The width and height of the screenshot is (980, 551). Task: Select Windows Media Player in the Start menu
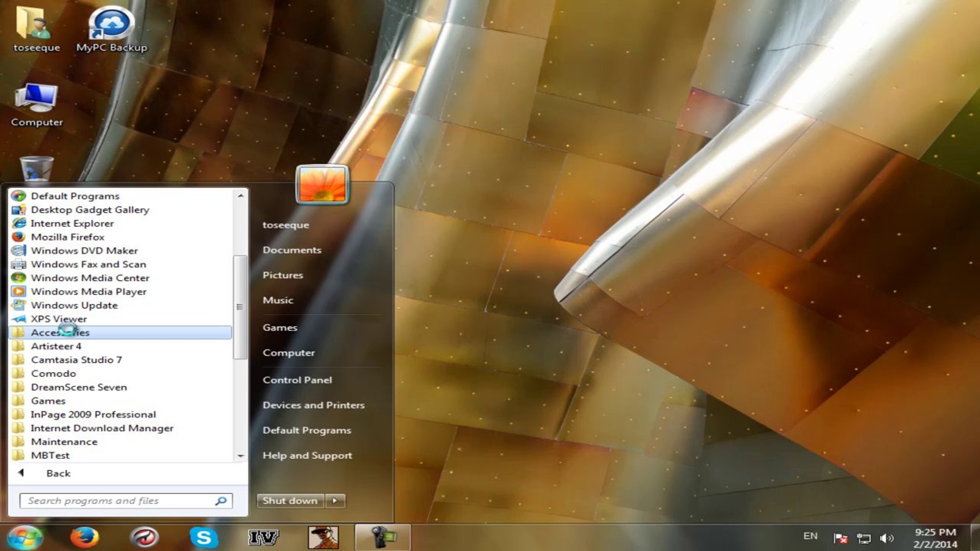tap(88, 291)
